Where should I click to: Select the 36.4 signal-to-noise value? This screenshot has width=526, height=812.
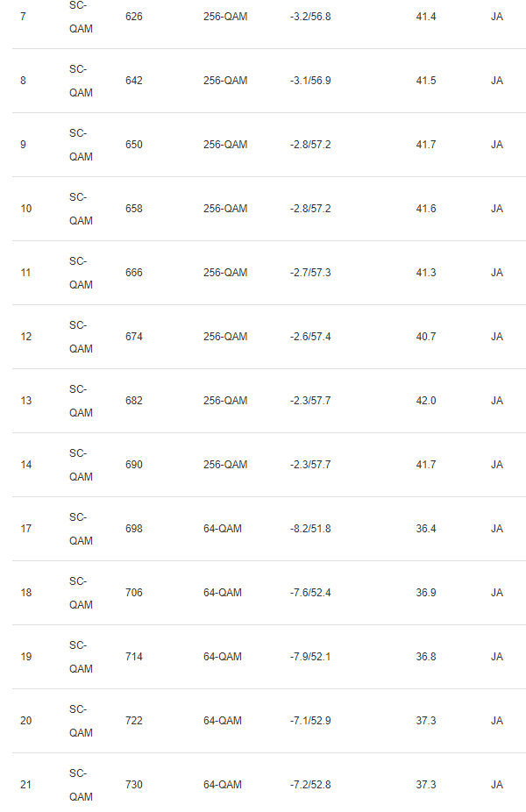click(426, 529)
